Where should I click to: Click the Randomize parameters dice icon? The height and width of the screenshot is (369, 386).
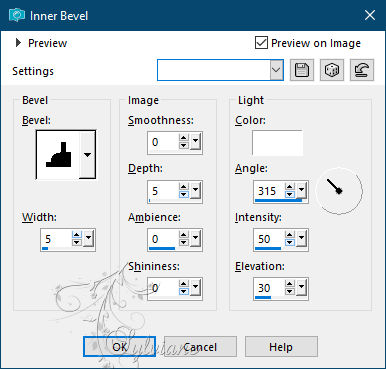(332, 70)
